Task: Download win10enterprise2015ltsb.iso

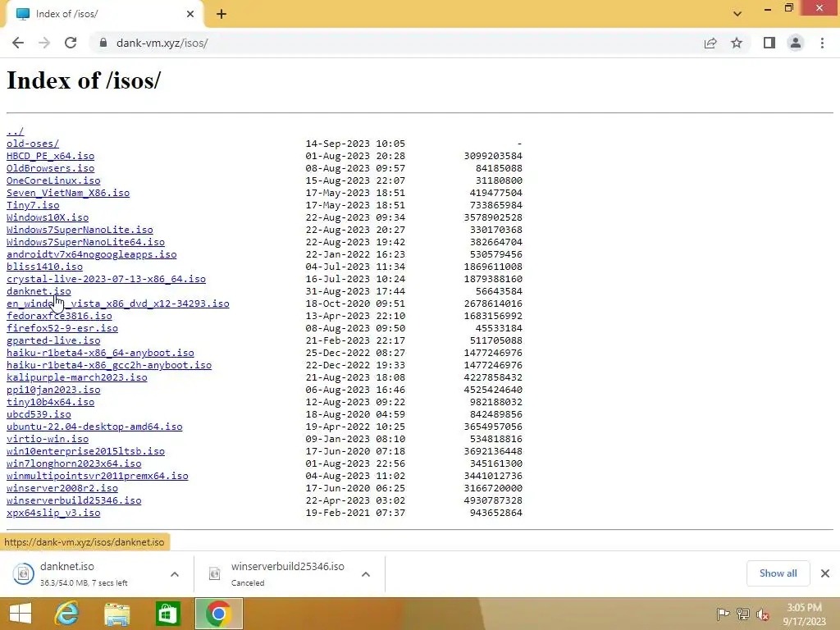Action: (85, 452)
